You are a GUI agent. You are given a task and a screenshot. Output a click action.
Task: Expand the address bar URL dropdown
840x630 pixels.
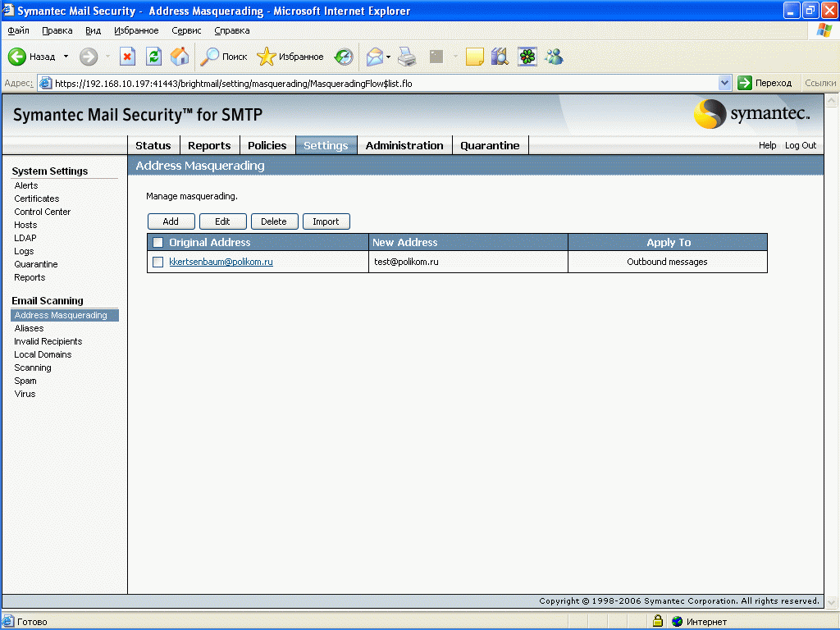click(724, 83)
